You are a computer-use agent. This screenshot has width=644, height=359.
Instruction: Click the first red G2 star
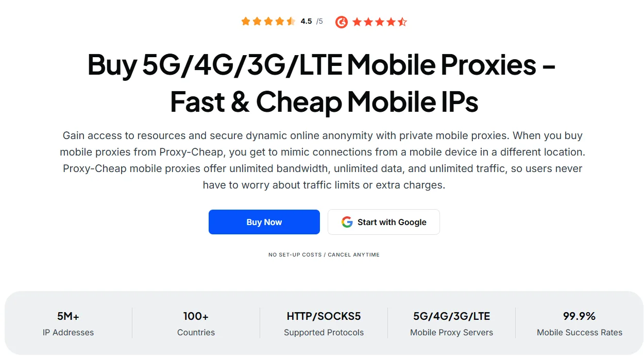[358, 21]
